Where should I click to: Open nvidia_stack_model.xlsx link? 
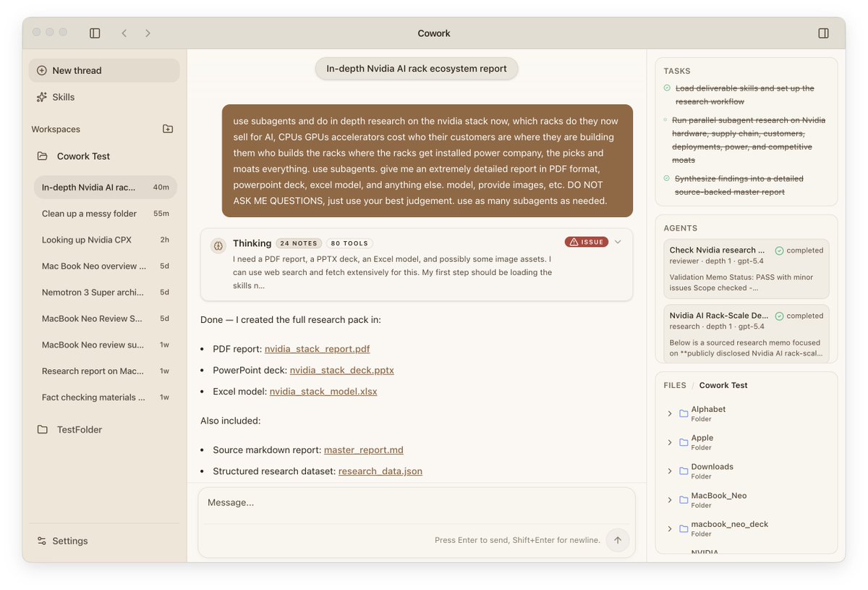point(323,391)
